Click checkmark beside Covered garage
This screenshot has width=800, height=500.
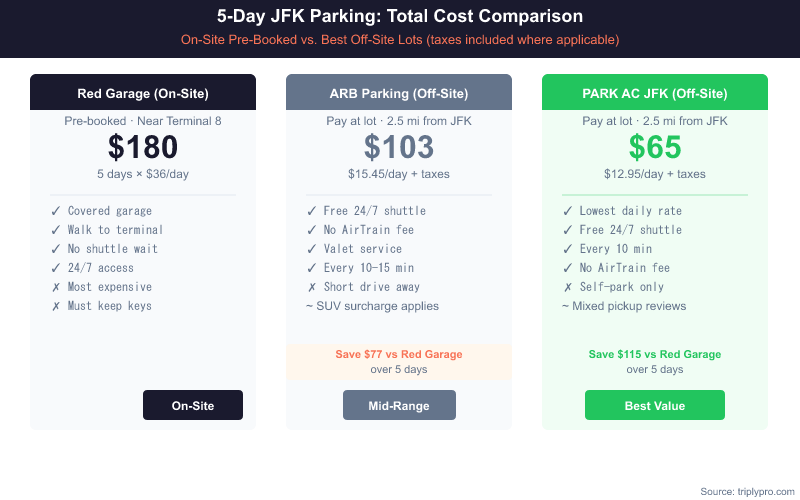click(x=55, y=211)
